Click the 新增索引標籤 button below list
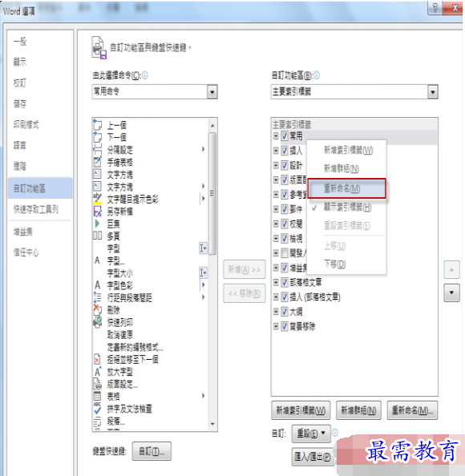The height and width of the screenshot is (476, 465). tap(301, 410)
